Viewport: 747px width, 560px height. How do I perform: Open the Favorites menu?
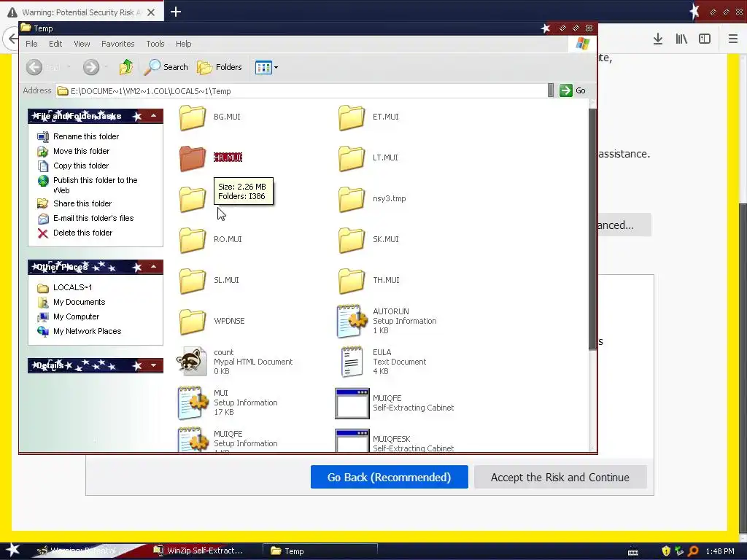point(117,44)
